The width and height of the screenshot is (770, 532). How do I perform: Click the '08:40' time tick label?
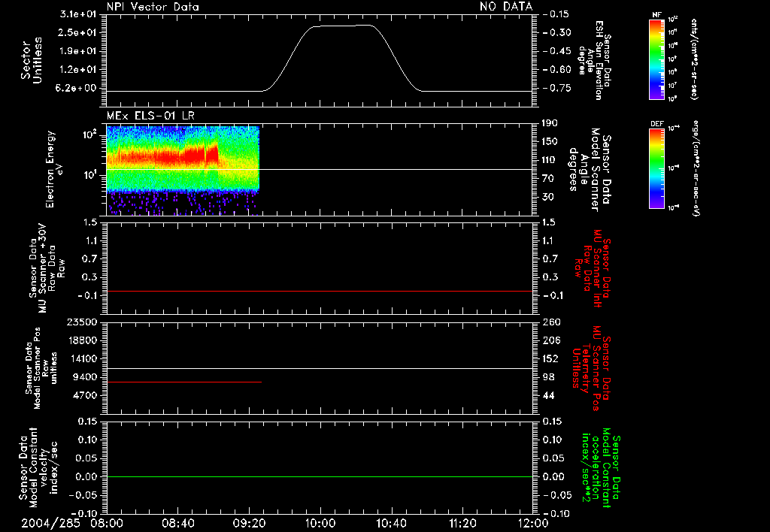[x=177, y=523]
